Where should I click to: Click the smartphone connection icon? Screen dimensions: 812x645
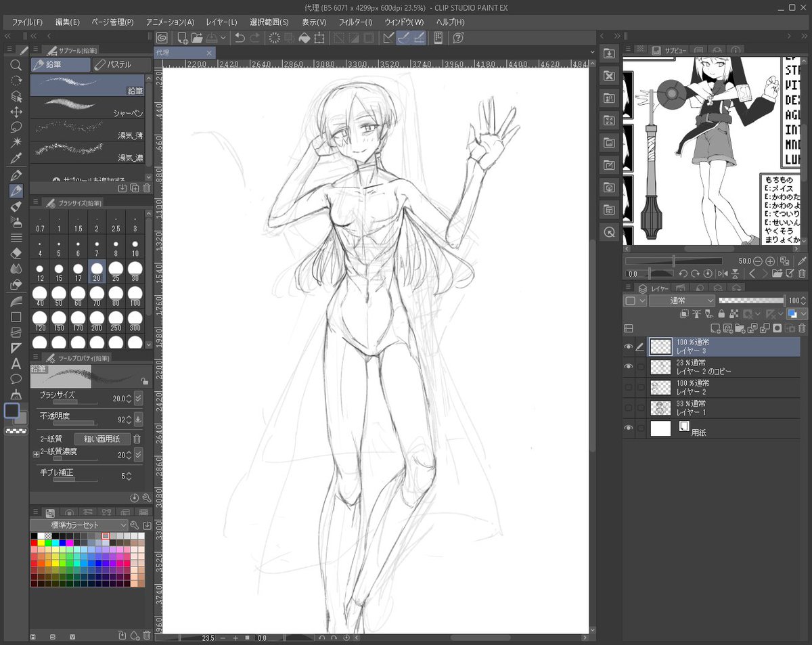[x=438, y=38]
